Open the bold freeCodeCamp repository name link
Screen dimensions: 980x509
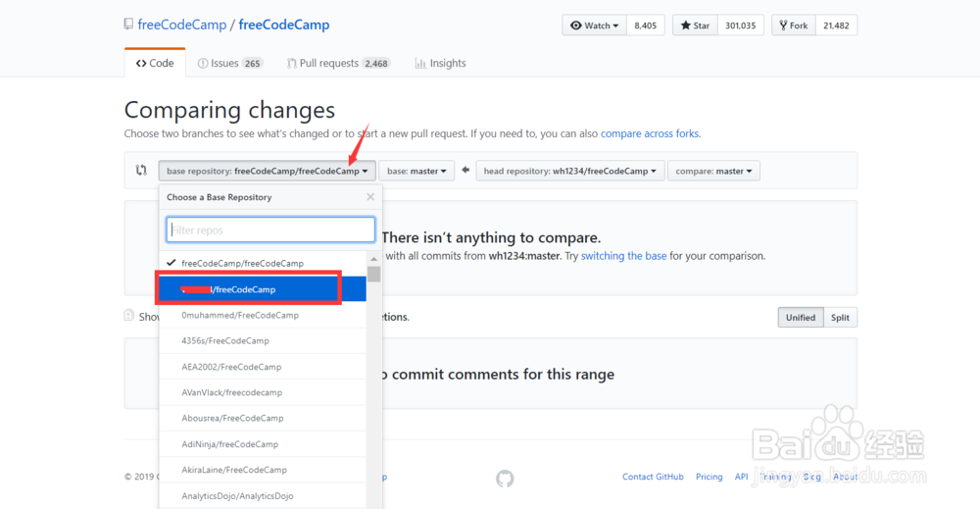click(284, 25)
